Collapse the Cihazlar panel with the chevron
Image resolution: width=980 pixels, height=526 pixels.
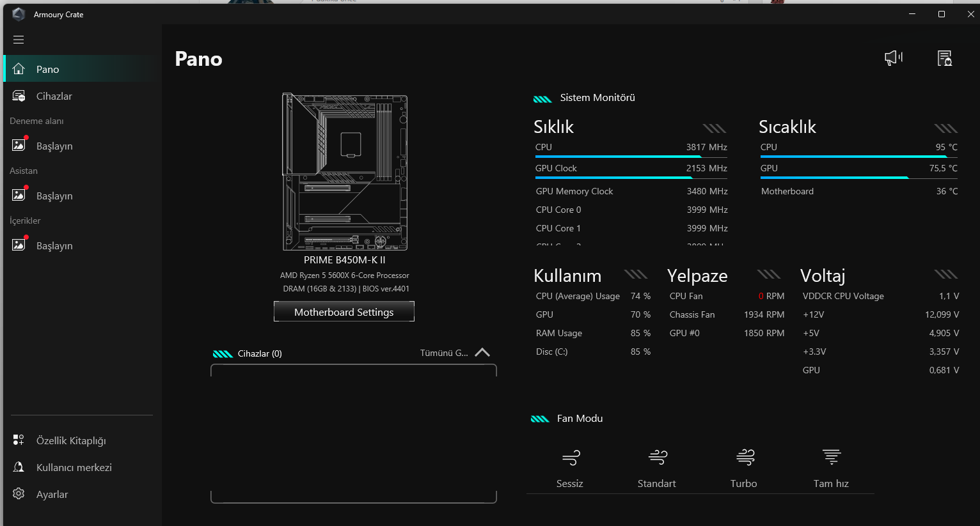pos(482,352)
